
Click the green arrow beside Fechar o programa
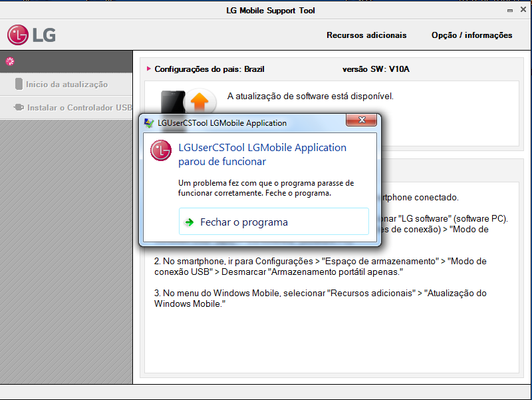pyautogui.click(x=190, y=222)
